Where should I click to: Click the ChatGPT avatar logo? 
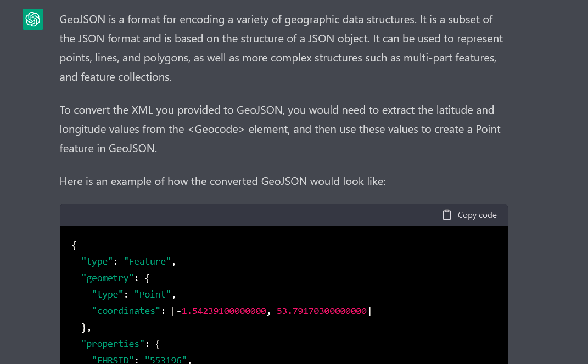coord(32,19)
